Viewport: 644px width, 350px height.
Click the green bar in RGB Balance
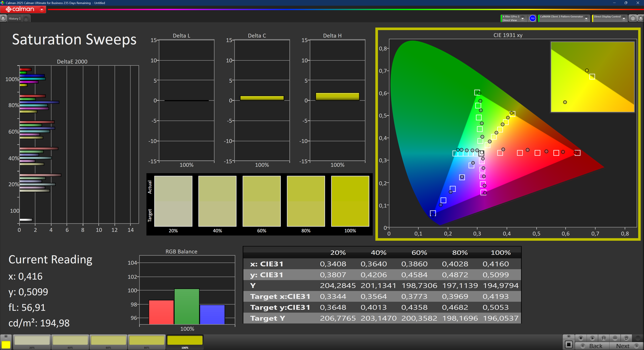[187, 306]
